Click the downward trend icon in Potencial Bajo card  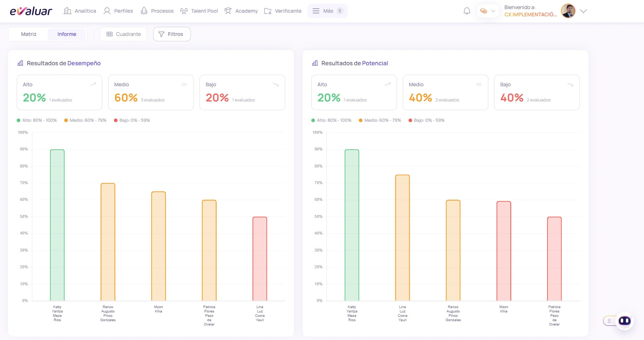tap(570, 84)
